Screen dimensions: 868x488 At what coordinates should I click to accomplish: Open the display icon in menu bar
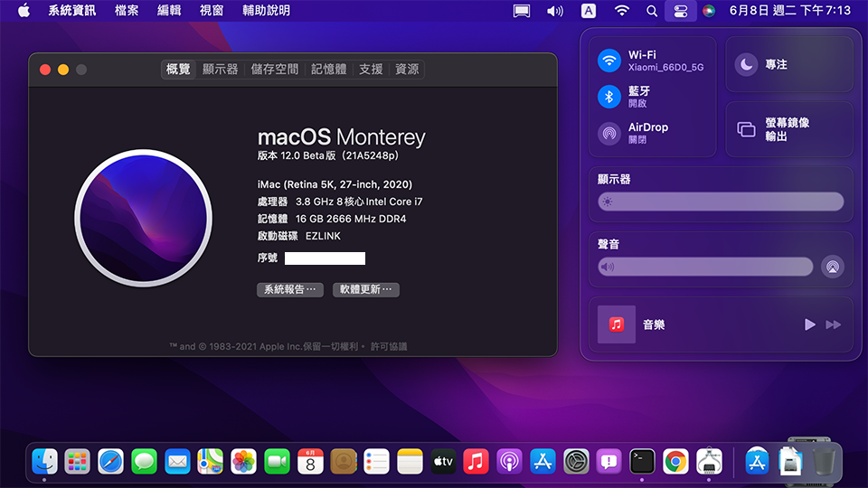522,11
